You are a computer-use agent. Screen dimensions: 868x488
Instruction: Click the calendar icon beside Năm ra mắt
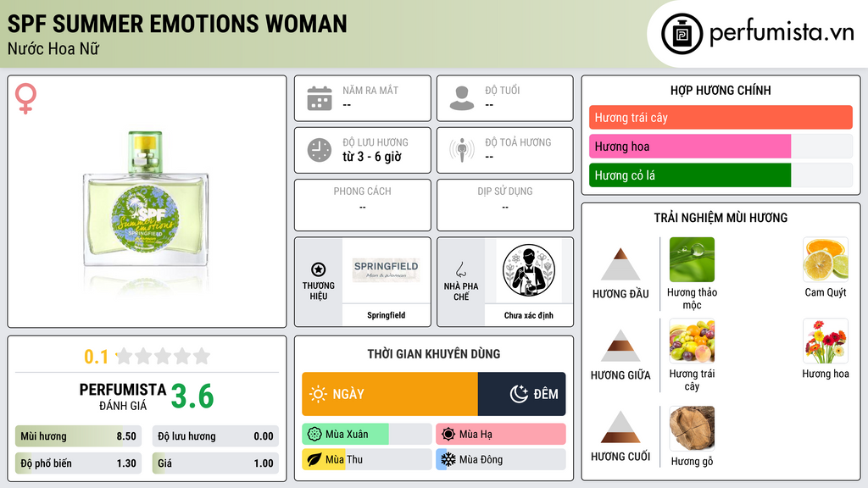[x=320, y=98]
